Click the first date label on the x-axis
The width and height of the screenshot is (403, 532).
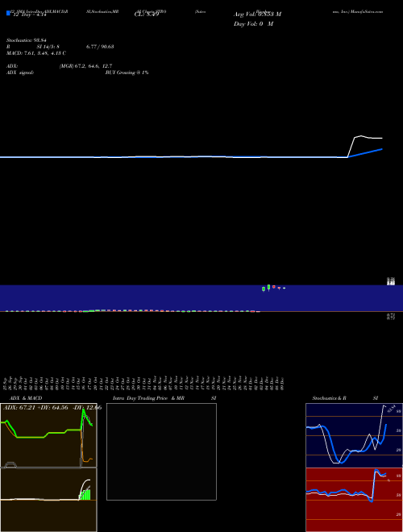tap(5, 384)
